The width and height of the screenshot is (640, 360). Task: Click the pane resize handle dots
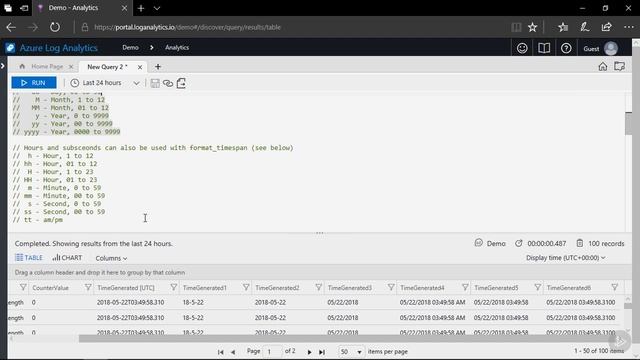pyautogui.click(x=320, y=233)
